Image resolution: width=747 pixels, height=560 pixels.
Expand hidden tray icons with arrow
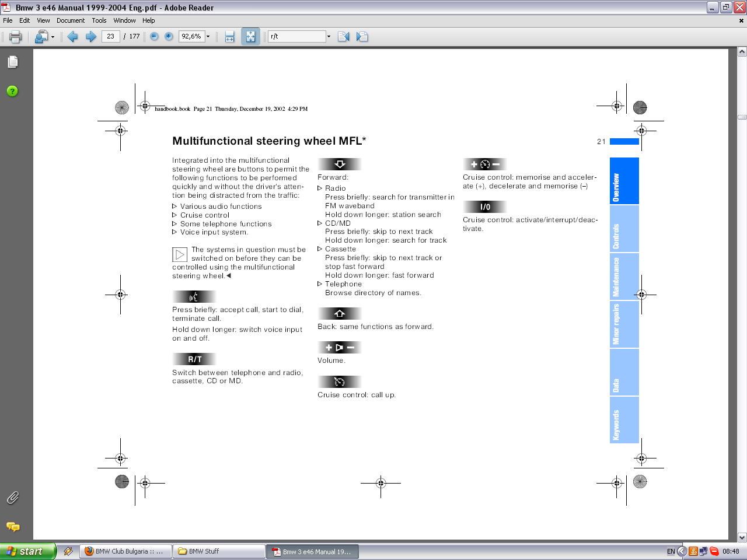pyautogui.click(x=682, y=551)
